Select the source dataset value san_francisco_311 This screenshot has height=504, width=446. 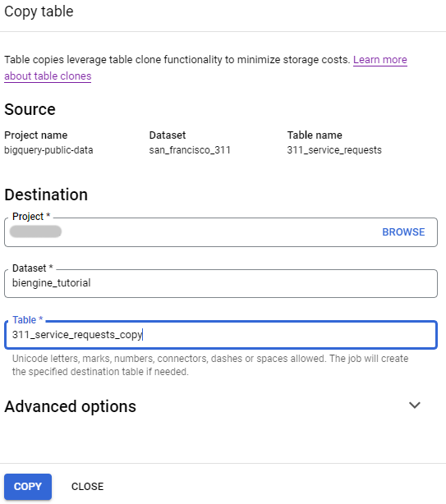pyautogui.click(x=190, y=150)
